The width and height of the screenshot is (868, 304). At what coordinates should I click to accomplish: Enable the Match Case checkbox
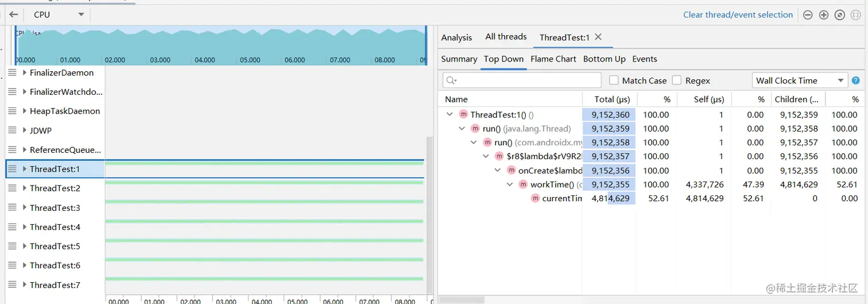[614, 81]
